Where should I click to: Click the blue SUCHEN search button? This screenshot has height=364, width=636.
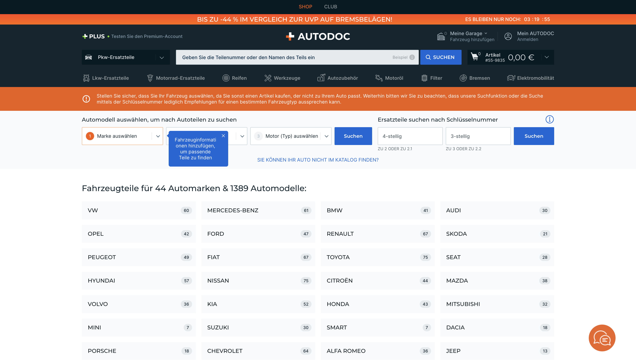441,57
